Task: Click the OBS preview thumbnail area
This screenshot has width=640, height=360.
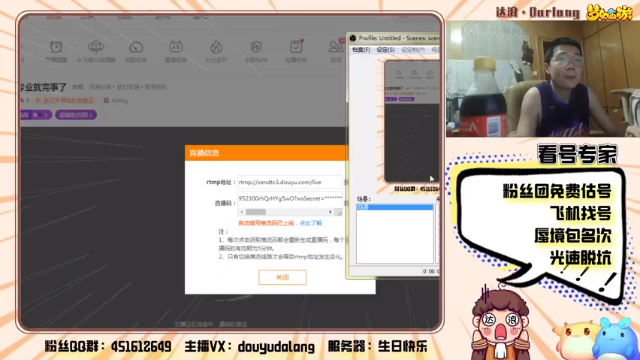Action: [411, 121]
